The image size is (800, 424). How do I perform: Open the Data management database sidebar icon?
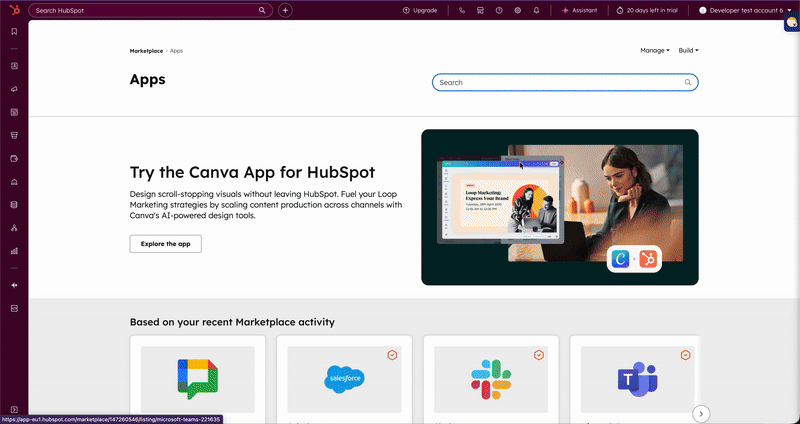tap(14, 205)
